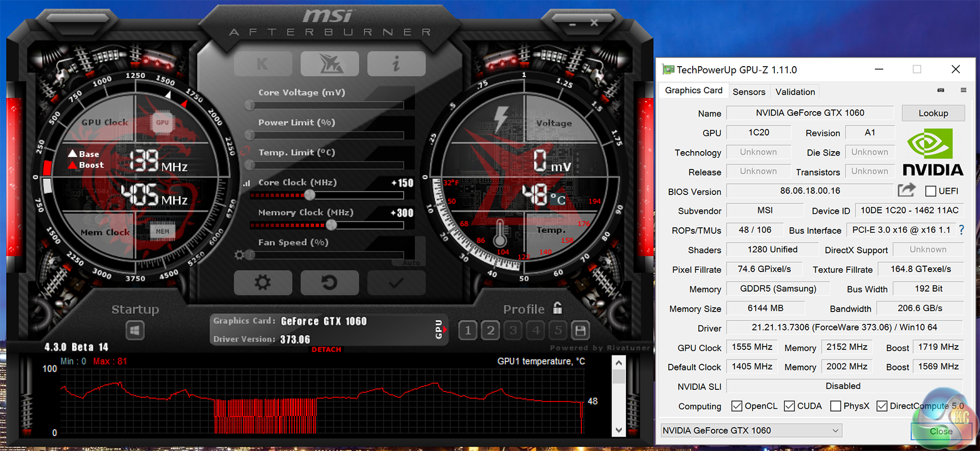Click the Power Limit slider handle
Viewport: 980px width, 451px height.
[250, 135]
